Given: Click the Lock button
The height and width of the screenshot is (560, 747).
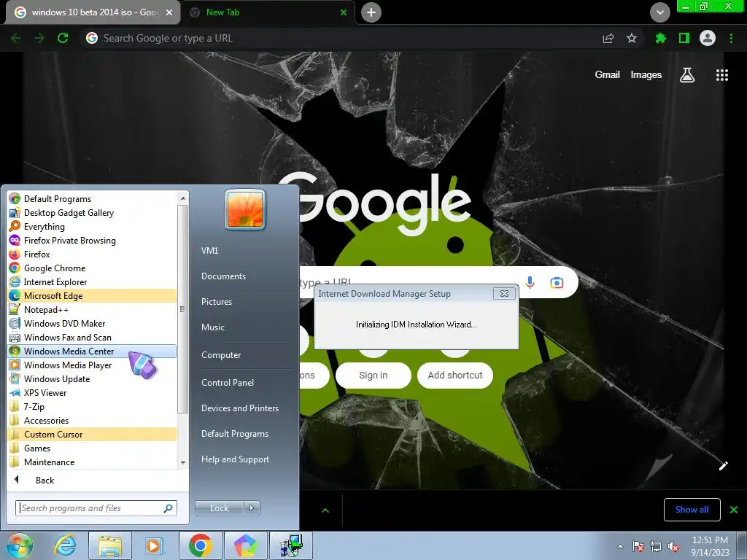Looking at the screenshot, I should (219, 508).
